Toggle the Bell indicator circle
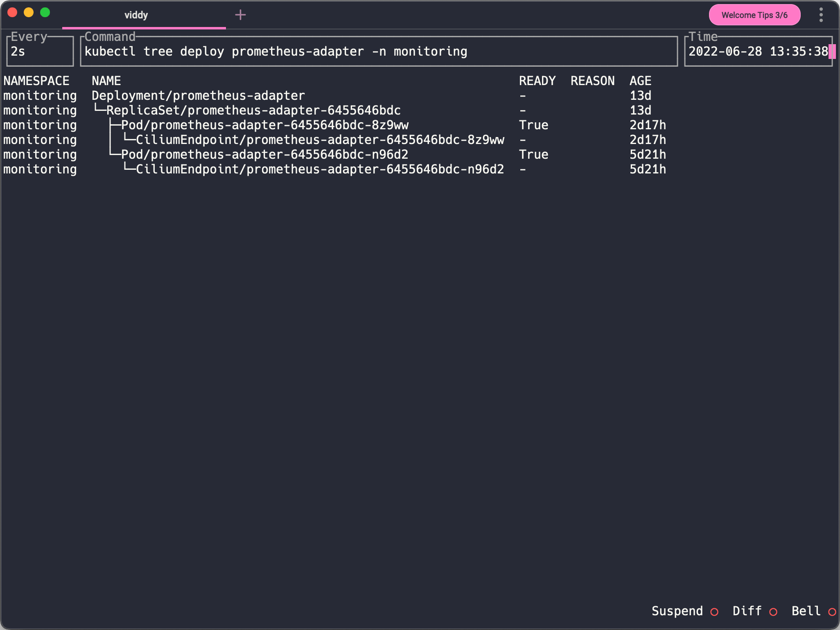 pos(832,612)
